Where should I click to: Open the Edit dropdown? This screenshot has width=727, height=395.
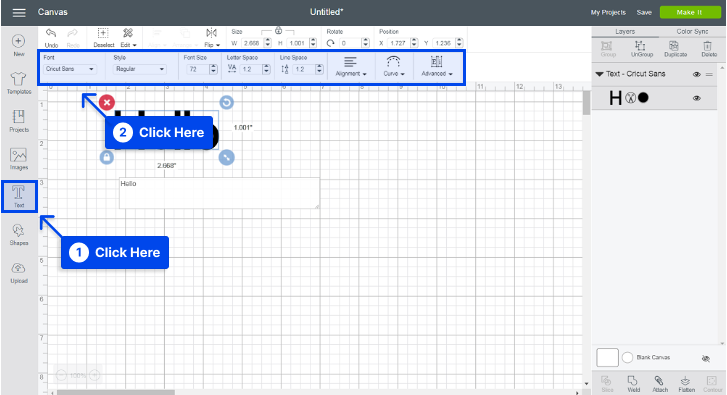pyautogui.click(x=128, y=38)
